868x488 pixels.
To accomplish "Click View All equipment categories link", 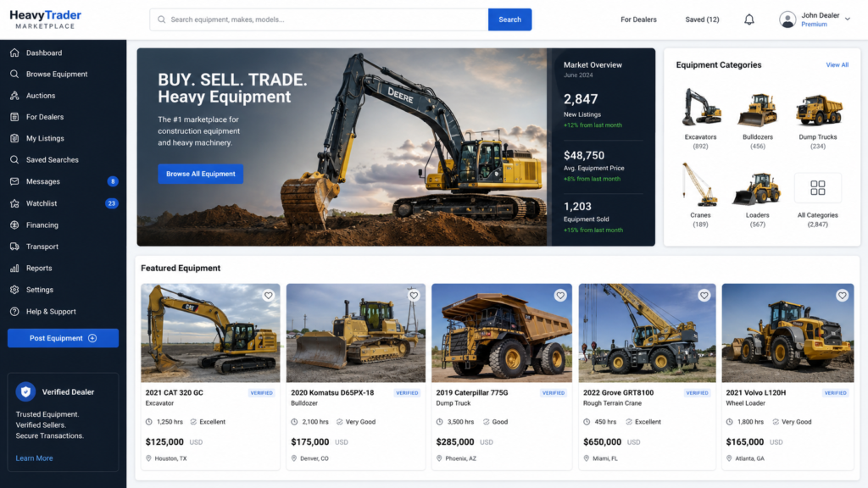I will (837, 64).
